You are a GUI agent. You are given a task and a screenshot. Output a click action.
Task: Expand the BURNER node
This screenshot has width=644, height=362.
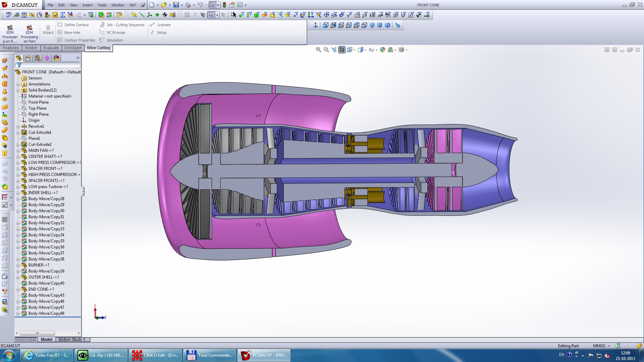18,265
